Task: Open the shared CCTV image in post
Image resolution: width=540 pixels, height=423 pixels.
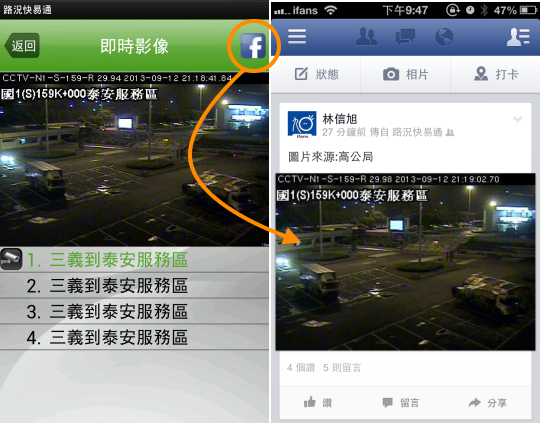Action: (x=405, y=262)
